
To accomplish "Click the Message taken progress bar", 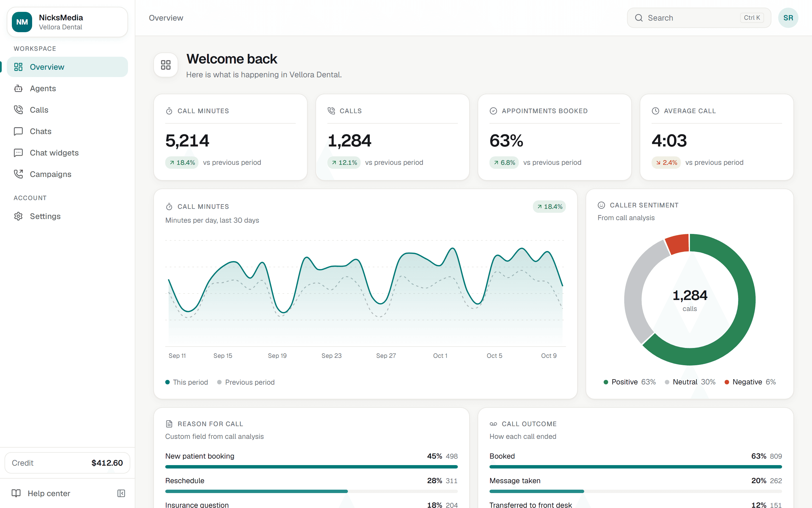I will tap(636, 491).
